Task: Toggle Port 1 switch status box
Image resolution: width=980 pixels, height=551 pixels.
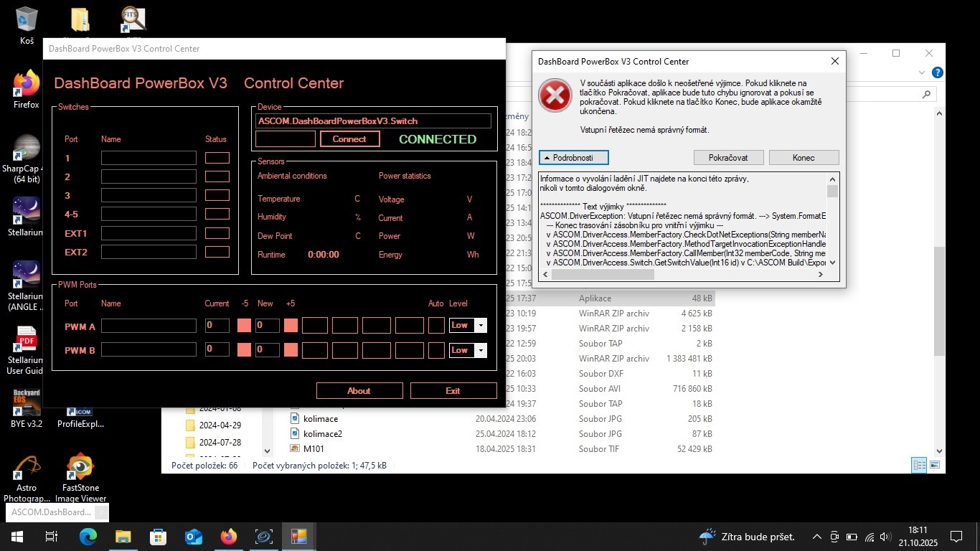Action: (217, 158)
